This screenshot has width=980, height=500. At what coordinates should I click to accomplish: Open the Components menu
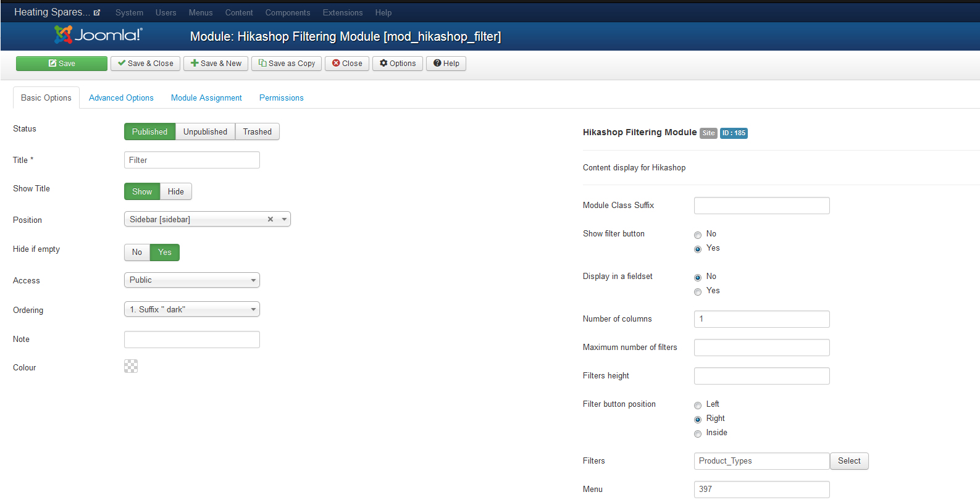click(288, 12)
